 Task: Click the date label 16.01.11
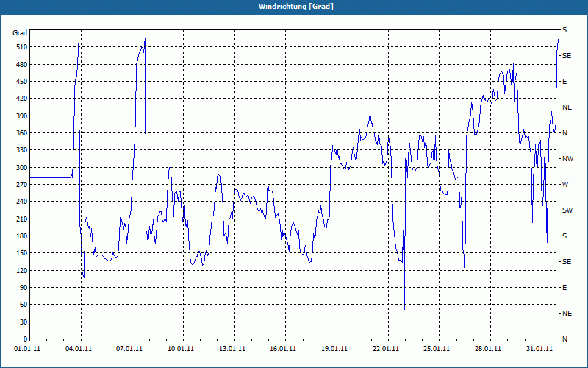click(283, 349)
